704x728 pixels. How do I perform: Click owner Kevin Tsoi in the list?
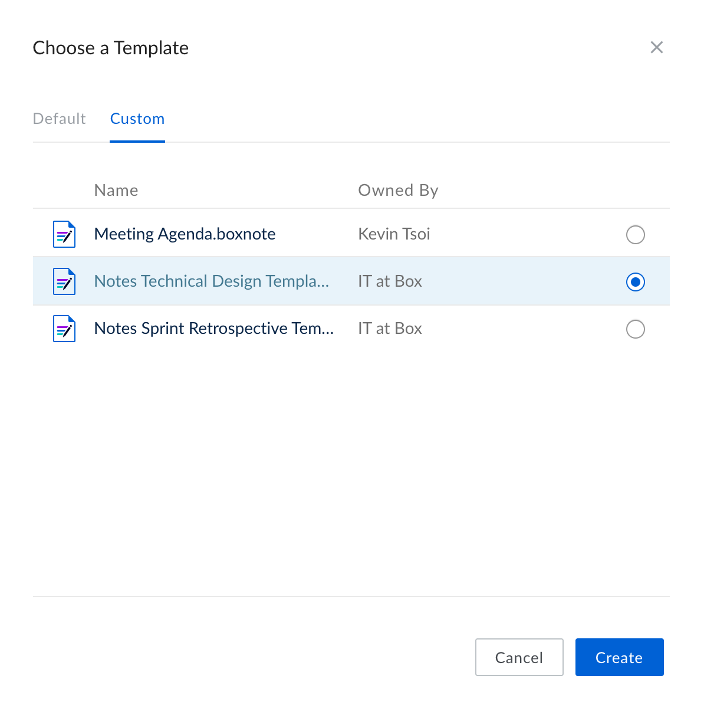(x=394, y=234)
